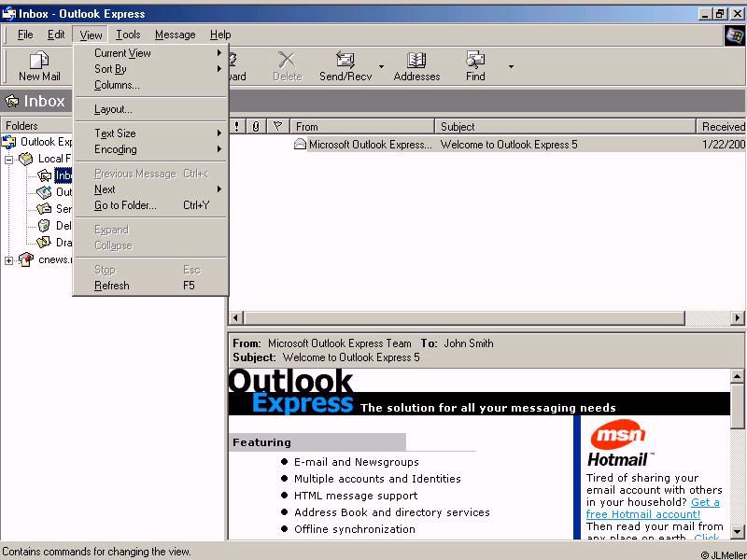Click the message list right scroll arrow

pos(738,318)
